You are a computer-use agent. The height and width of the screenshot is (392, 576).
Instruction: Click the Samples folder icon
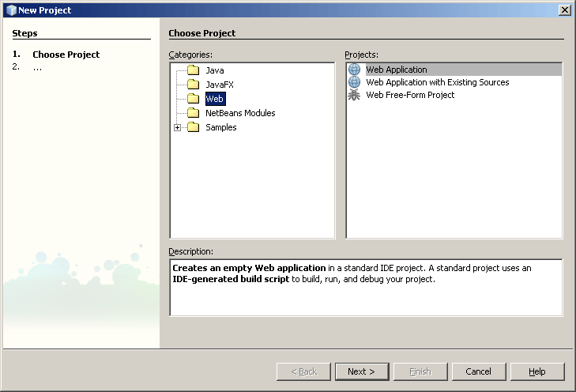pos(194,127)
